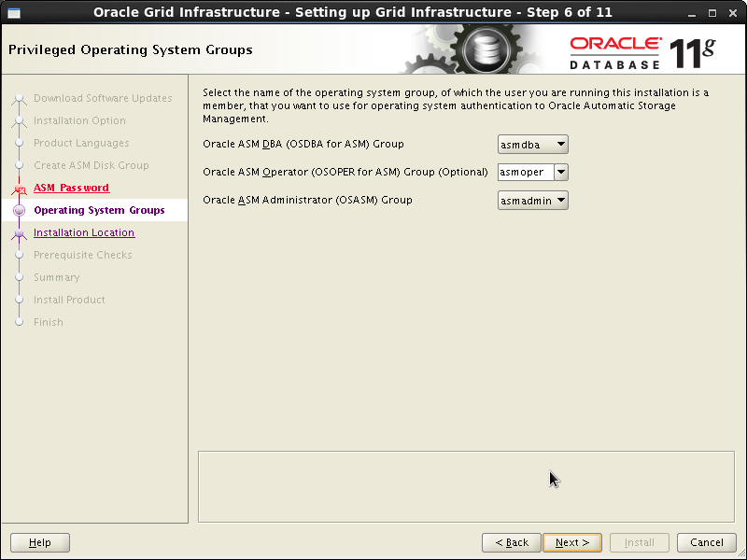The image size is (747, 560).
Task: Go to the ASM Password step
Action: click(72, 188)
